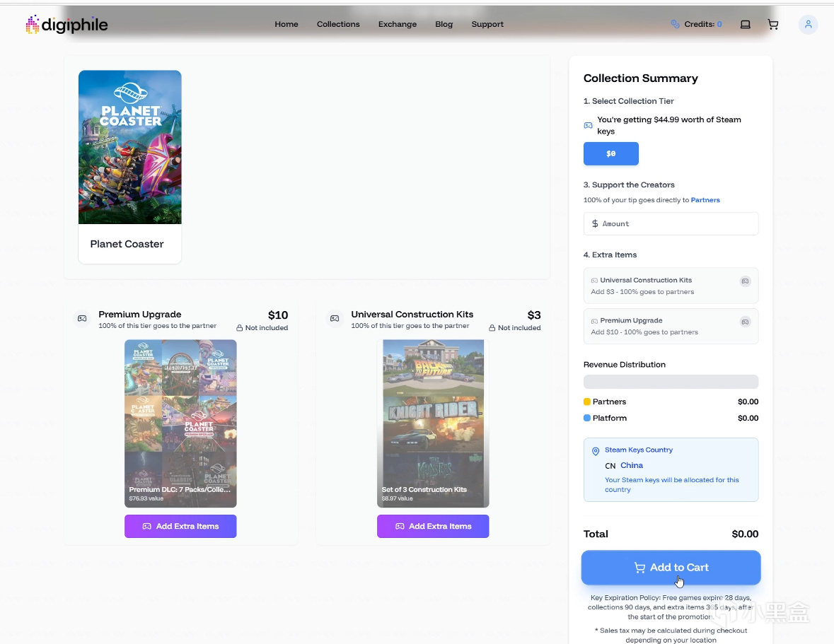Click the digiphile logo
This screenshot has width=834, height=644.
[66, 25]
